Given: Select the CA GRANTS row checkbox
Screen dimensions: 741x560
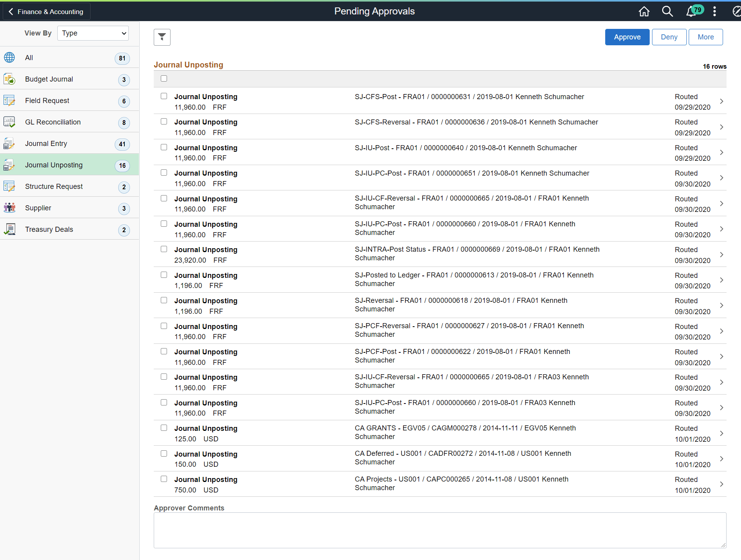Looking at the screenshot, I should pos(164,428).
